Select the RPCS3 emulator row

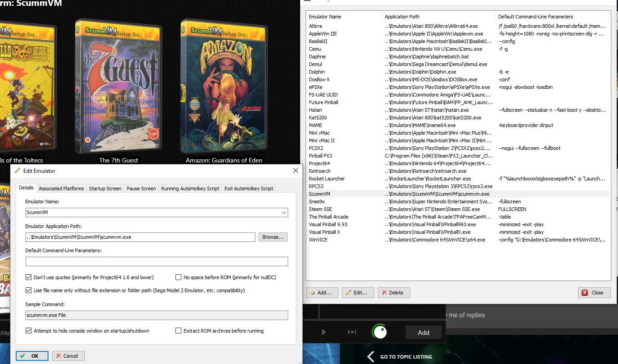click(x=458, y=186)
